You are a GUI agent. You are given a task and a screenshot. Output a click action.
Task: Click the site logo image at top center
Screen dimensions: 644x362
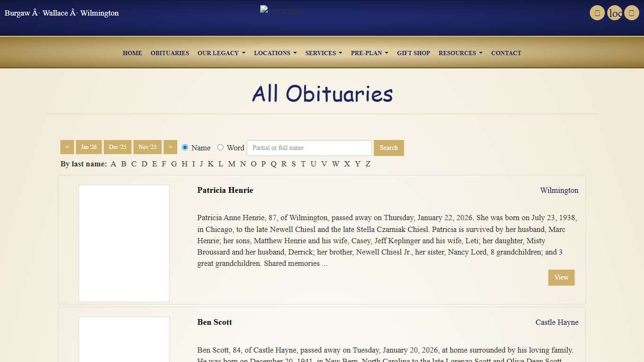(280, 10)
